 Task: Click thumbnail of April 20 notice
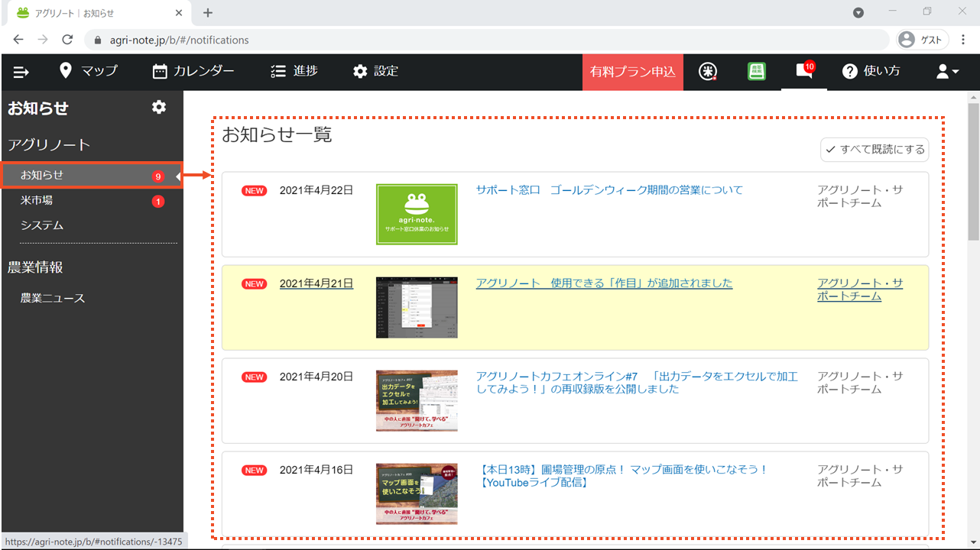click(x=417, y=401)
